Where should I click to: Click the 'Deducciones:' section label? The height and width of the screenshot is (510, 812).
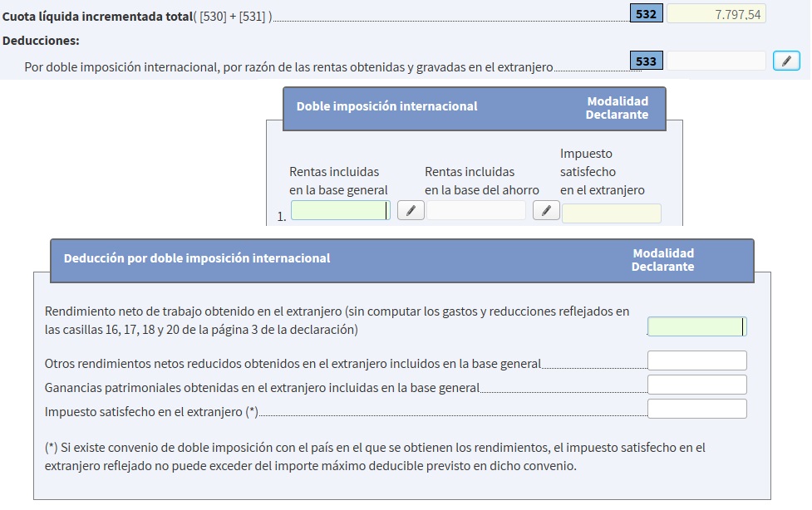coord(41,40)
